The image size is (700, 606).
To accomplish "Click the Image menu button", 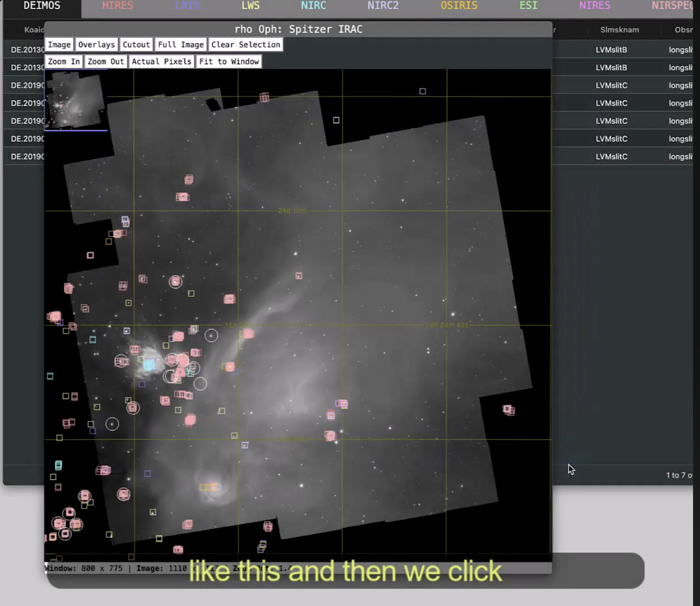I will pyautogui.click(x=59, y=45).
